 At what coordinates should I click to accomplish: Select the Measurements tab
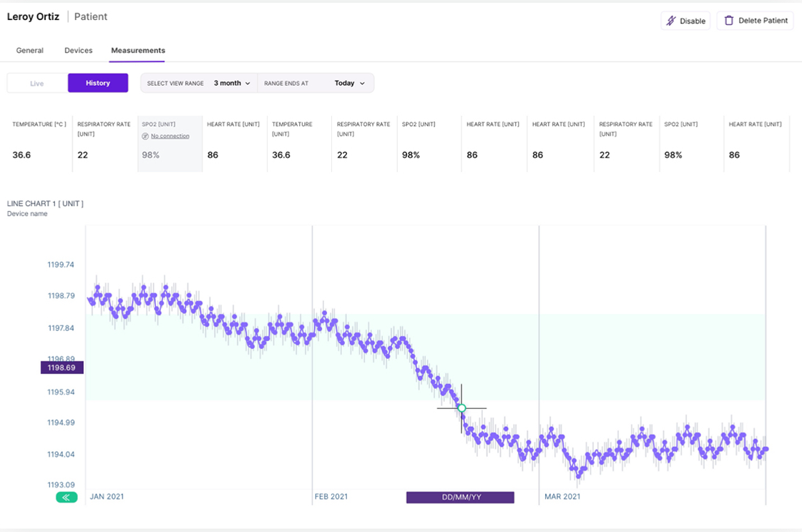138,51
